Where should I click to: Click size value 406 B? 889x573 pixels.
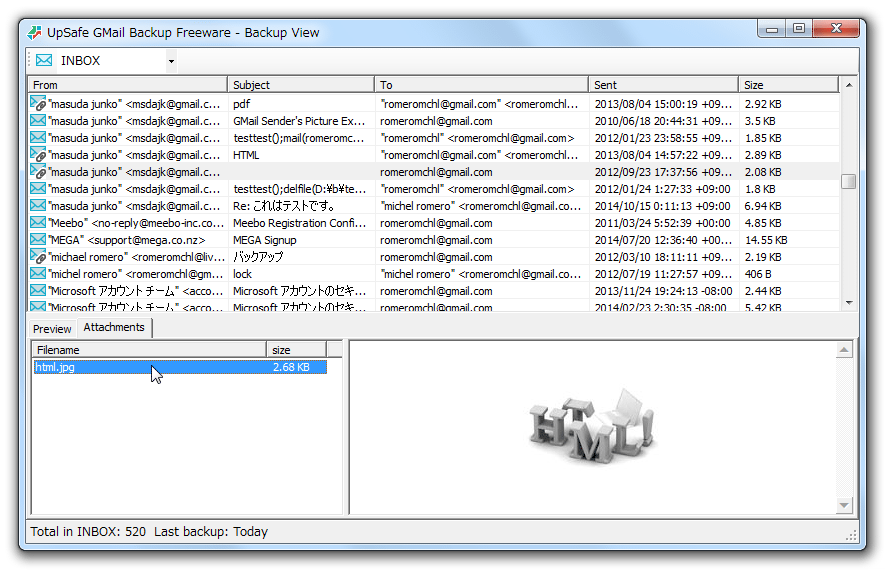758,274
